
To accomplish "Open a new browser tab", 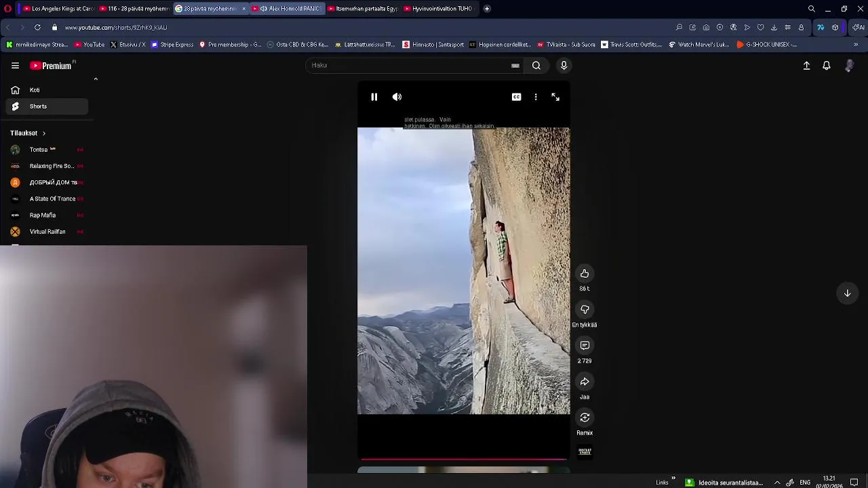I will pyautogui.click(x=487, y=9).
